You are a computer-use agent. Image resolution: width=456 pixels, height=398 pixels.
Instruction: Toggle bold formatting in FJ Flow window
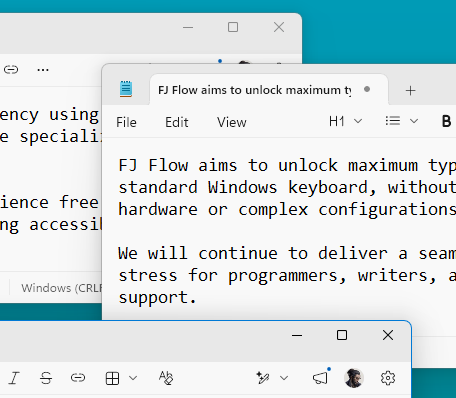[446, 121]
